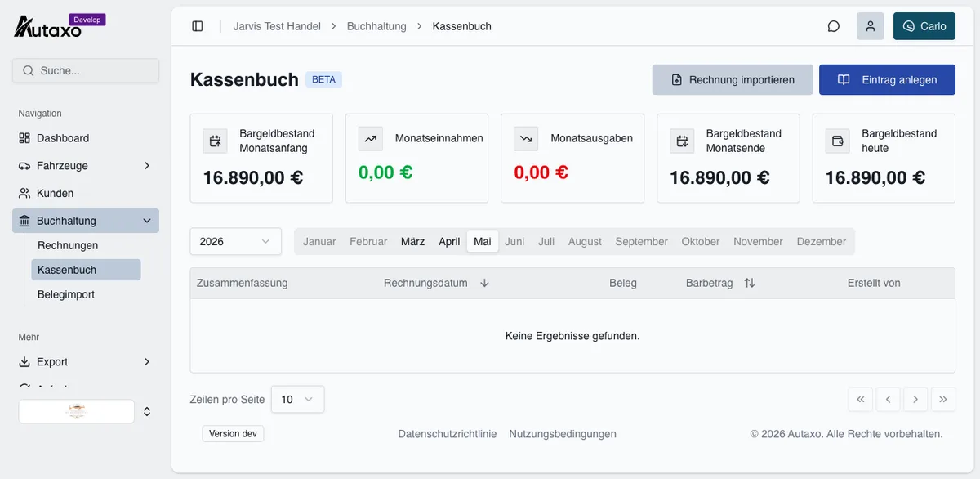Screen dimensions: 980x479
Task: Click the Version dev badge
Action: pyautogui.click(x=233, y=434)
